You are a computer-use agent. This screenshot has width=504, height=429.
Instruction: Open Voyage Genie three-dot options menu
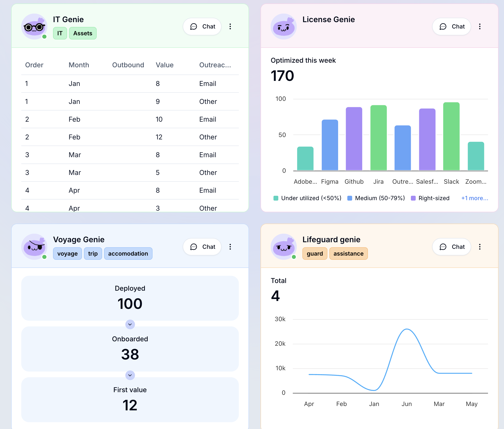(x=230, y=247)
